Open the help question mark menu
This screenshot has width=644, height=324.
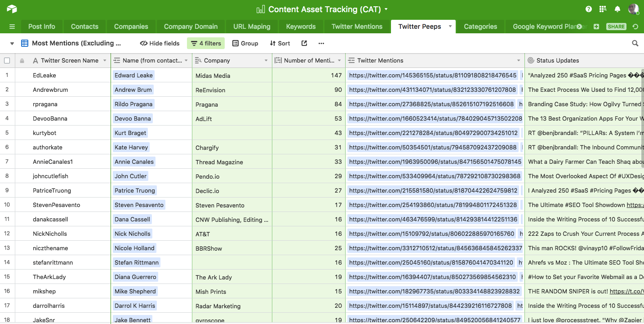[589, 9]
